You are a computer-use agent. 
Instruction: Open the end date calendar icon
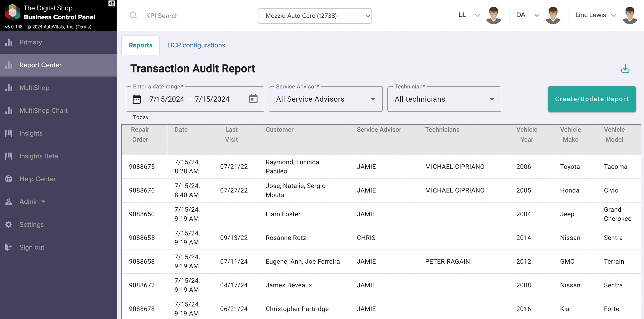[x=253, y=99]
